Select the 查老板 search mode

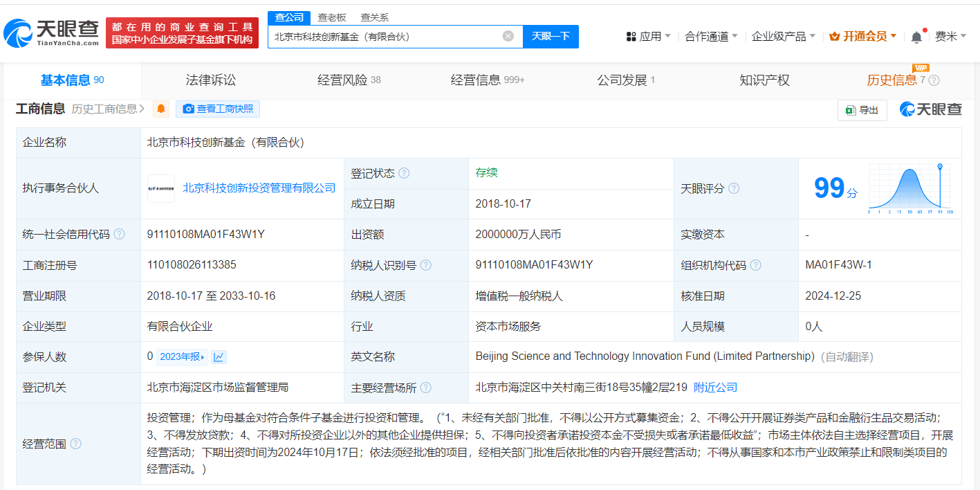coord(332,17)
